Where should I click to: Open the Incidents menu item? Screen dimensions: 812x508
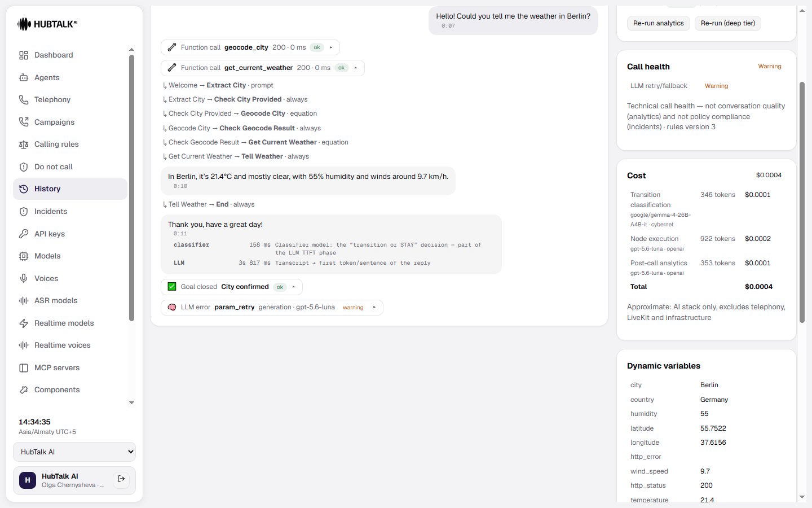(x=70, y=212)
